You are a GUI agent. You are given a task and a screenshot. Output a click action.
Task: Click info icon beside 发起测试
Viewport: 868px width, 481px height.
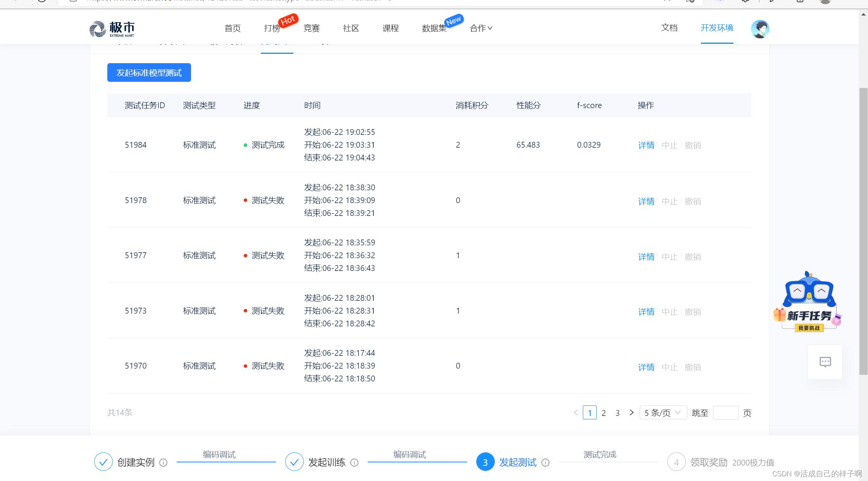pos(545,462)
